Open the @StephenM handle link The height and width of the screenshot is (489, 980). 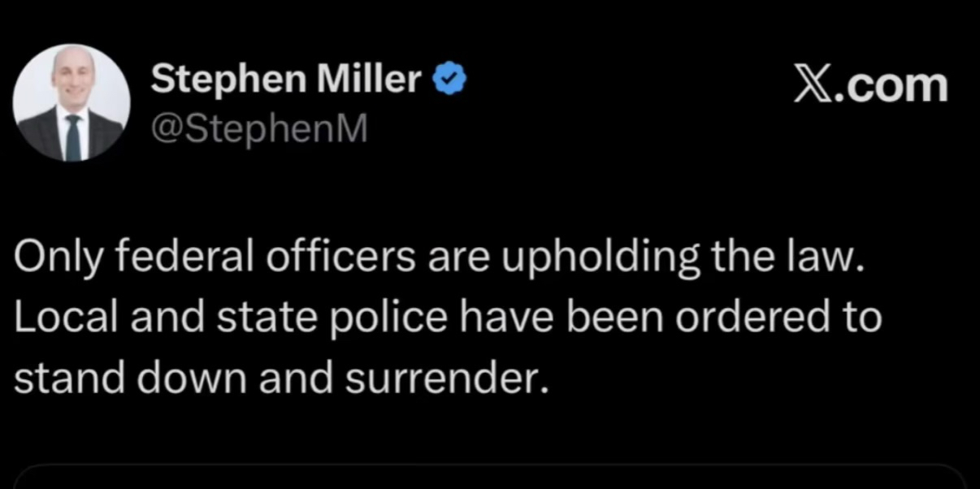(x=259, y=128)
